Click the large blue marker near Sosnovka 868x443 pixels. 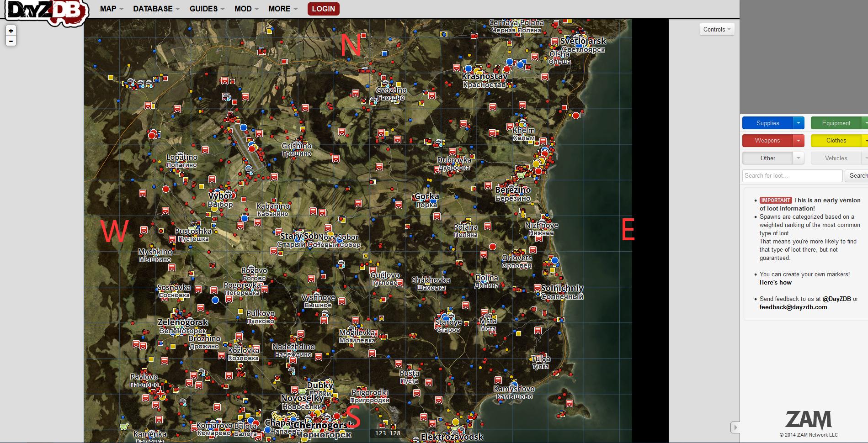coord(215,300)
